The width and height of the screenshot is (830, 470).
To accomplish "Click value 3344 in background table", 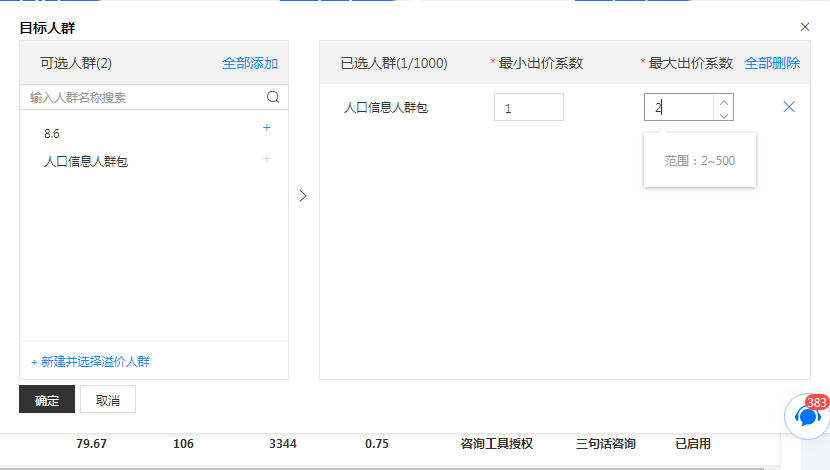I will pyautogui.click(x=283, y=444).
